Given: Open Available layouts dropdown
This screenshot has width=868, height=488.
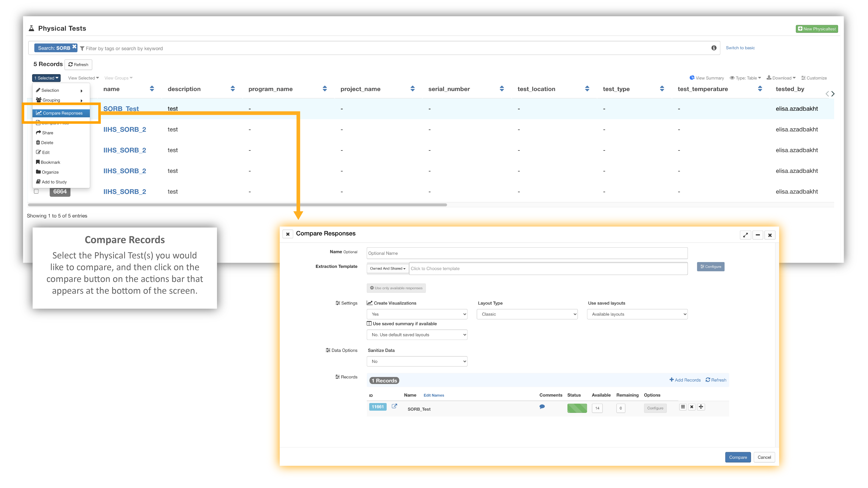Looking at the screenshot, I should [x=637, y=314].
